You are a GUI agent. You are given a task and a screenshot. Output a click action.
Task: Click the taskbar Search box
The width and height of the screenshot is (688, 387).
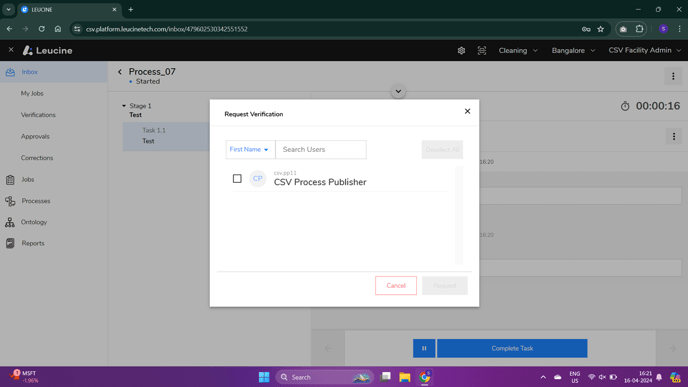pyautogui.click(x=324, y=377)
